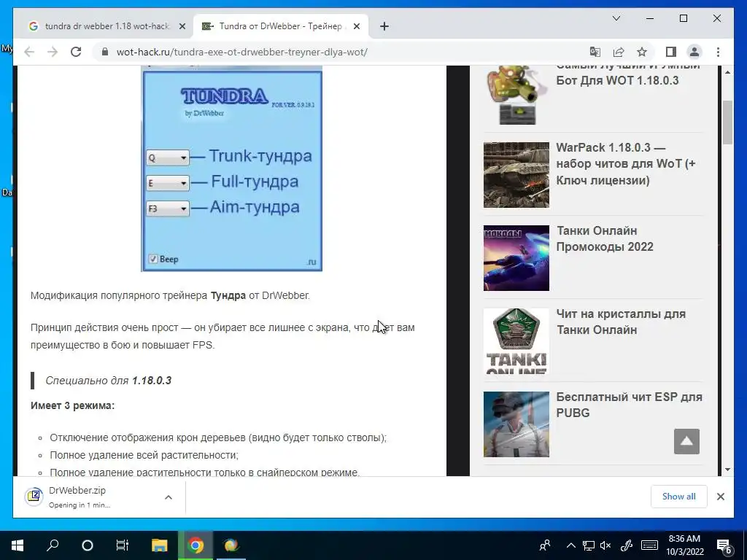The image size is (747, 560).
Task: Open the network status tray icon
Action: click(x=589, y=545)
